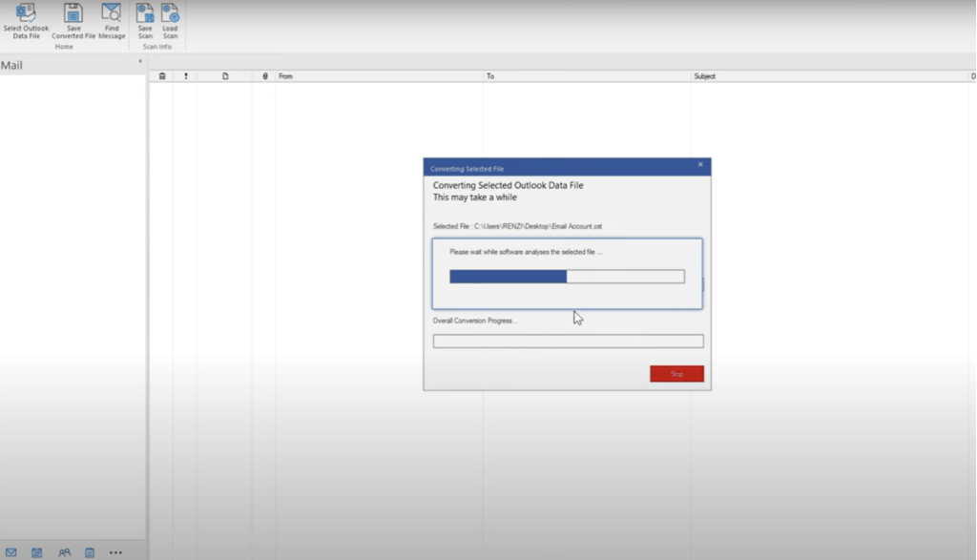Sort by item type page column header
This screenshot has height=560, width=977.
point(225,76)
